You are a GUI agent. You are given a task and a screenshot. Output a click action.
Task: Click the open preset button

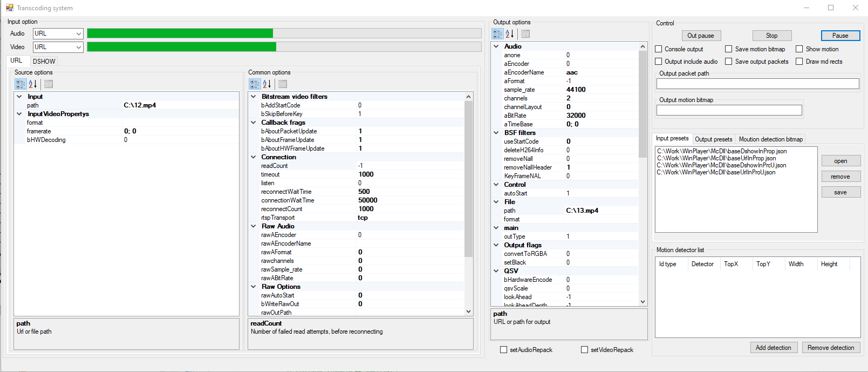840,161
